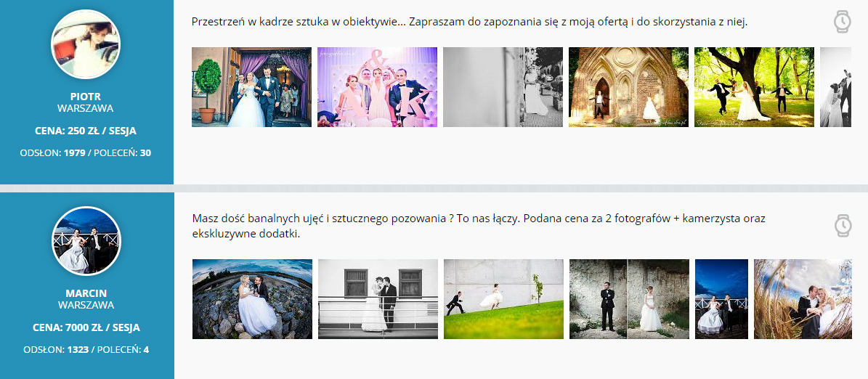Open Piotr's photo with pink ampersand decoration

point(377,87)
